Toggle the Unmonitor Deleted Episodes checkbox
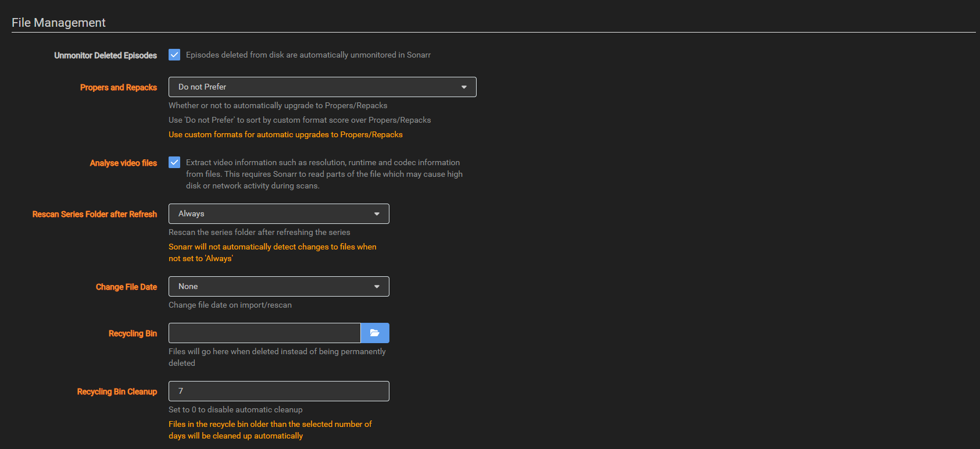The height and width of the screenshot is (449, 980). (x=174, y=55)
